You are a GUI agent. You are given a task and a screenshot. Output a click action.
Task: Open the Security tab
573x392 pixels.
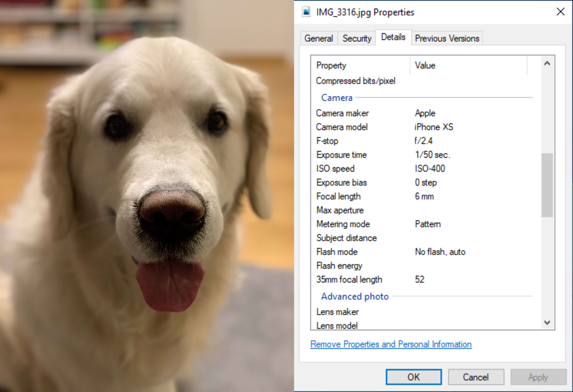tap(357, 38)
